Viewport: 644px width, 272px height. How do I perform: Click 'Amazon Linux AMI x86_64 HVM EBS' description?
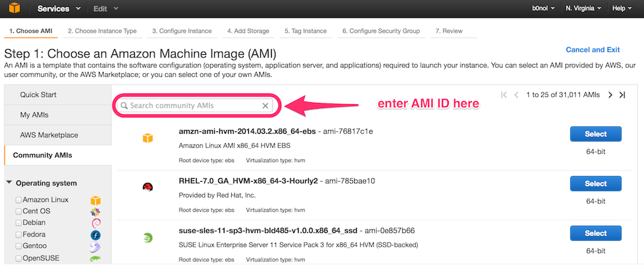[235, 146]
